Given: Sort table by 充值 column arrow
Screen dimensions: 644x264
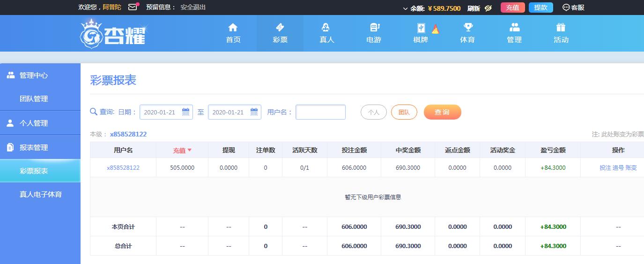Looking at the screenshot, I should (x=190, y=151).
